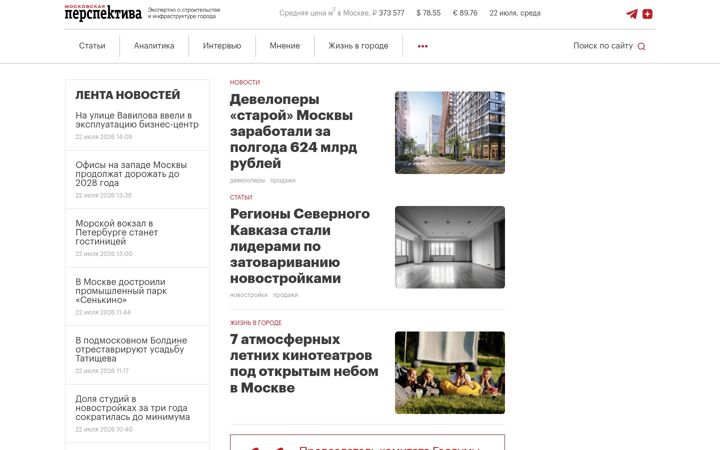Click the ЛЕНТА НОВОСТЕЙ heading

coord(128,95)
